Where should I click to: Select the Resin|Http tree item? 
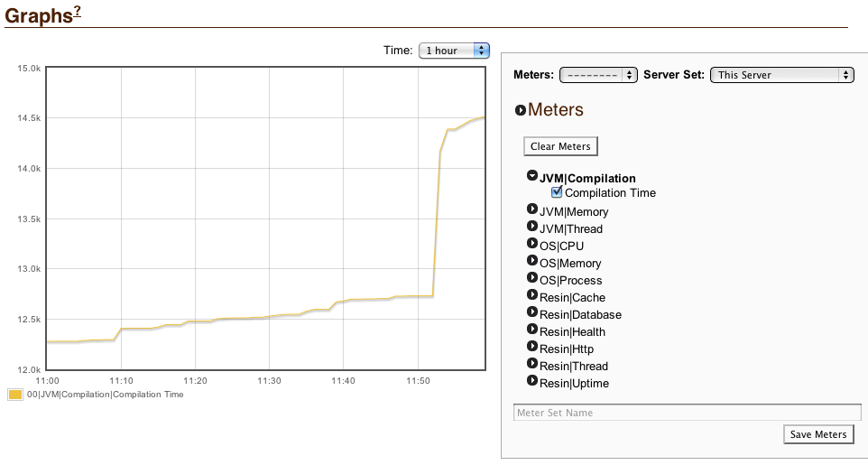coord(566,349)
